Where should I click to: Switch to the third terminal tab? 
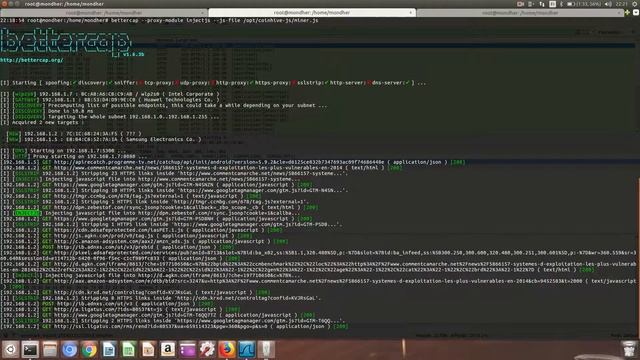click(x=520, y=13)
